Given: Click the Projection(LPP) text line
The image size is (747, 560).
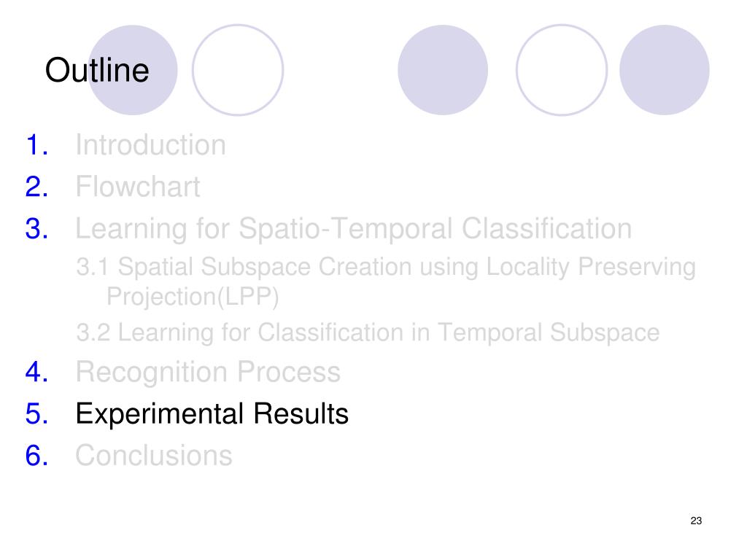Looking at the screenshot, I should [193, 297].
